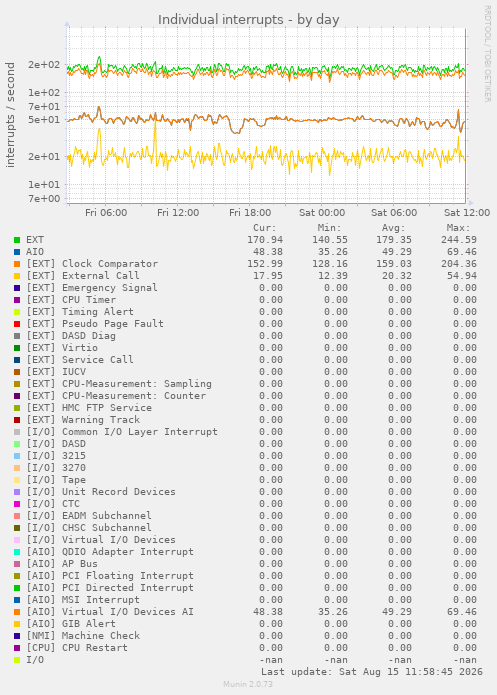Click the cyan QDIO Adapter Interrupt swatch
497x695 pixels.
click(x=17, y=551)
